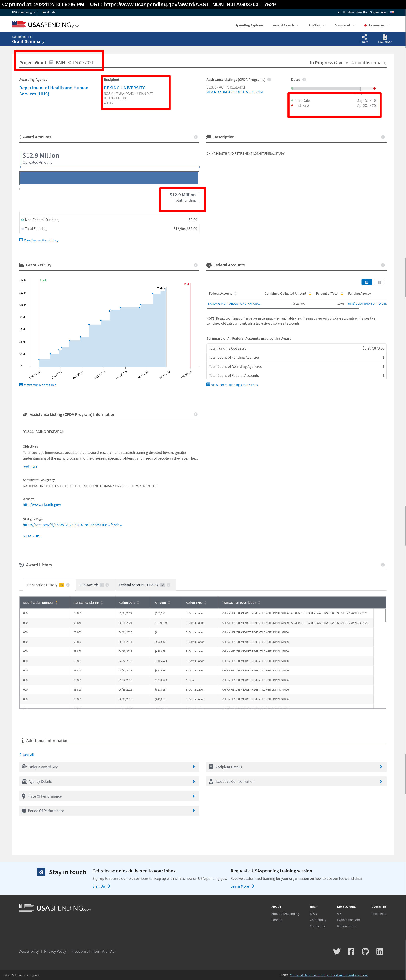The height and width of the screenshot is (980, 406).
Task: Open the Resources dropdown menu
Action: [376, 25]
